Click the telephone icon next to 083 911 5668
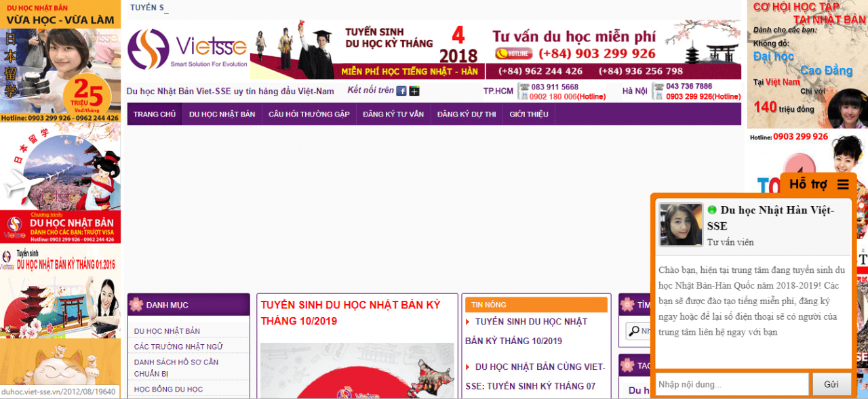868x399 pixels. (523, 87)
